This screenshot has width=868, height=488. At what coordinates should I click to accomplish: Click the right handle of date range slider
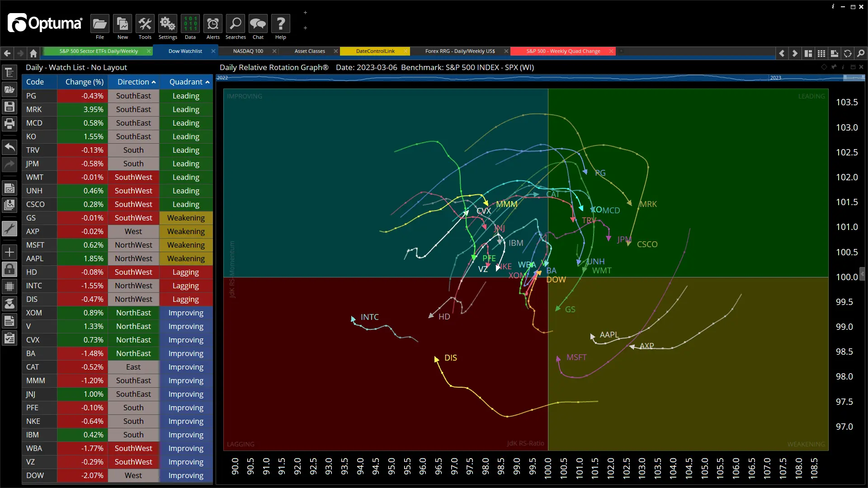pos(863,78)
